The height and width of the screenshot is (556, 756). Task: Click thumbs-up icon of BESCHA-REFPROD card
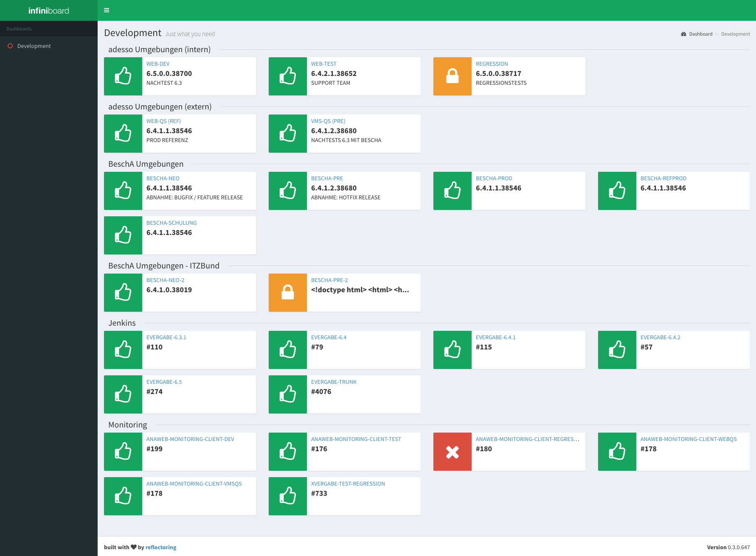click(x=617, y=191)
